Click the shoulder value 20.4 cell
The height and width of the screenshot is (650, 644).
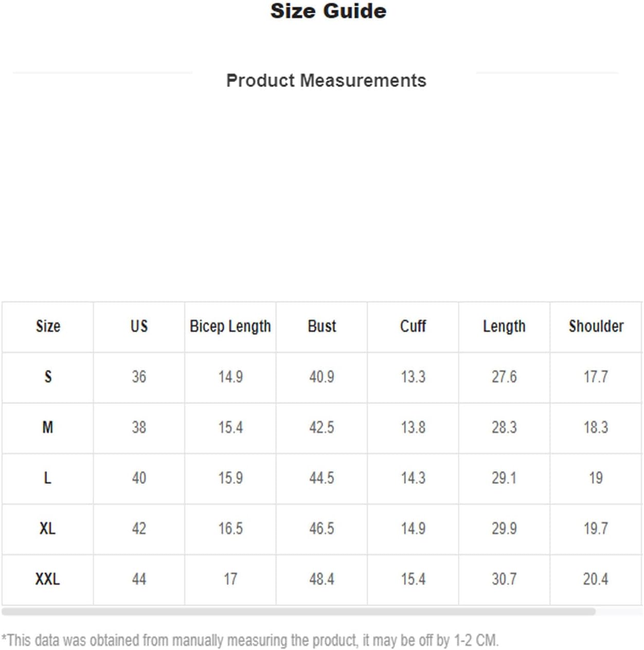click(596, 579)
